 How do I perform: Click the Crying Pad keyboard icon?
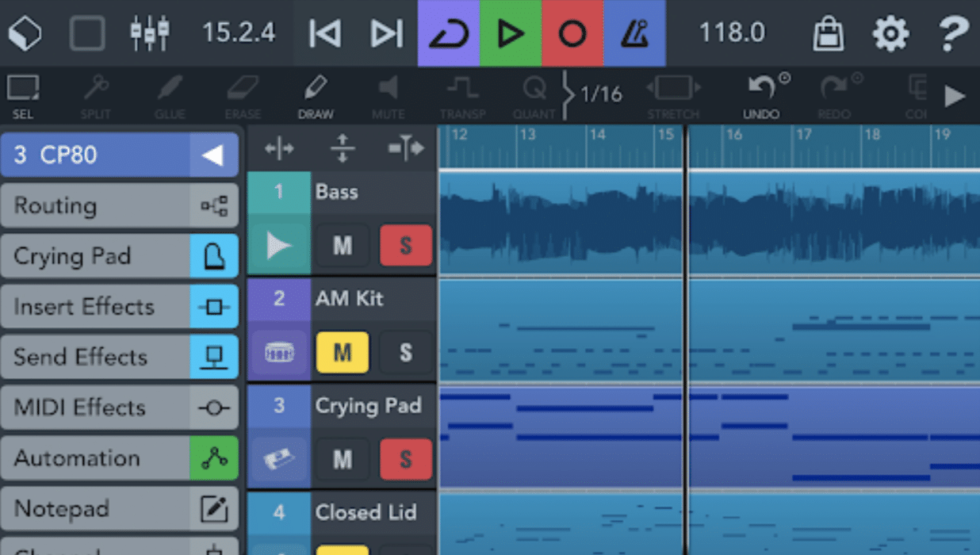point(214,256)
